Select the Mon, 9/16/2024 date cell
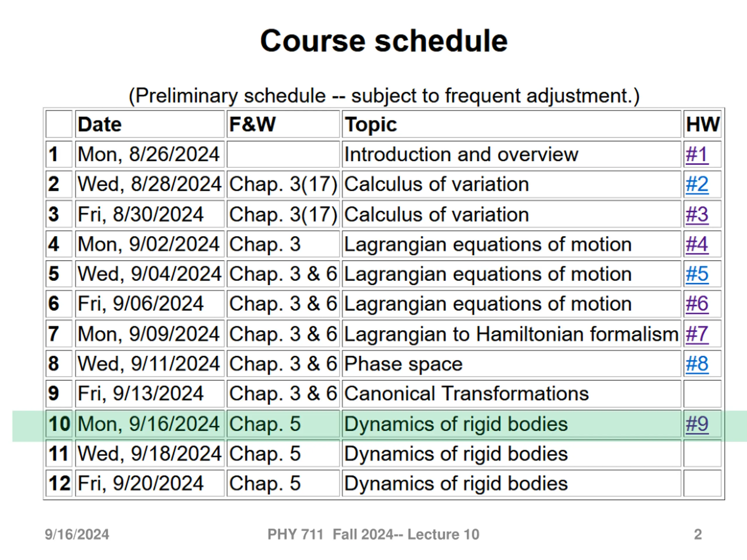 click(x=149, y=423)
